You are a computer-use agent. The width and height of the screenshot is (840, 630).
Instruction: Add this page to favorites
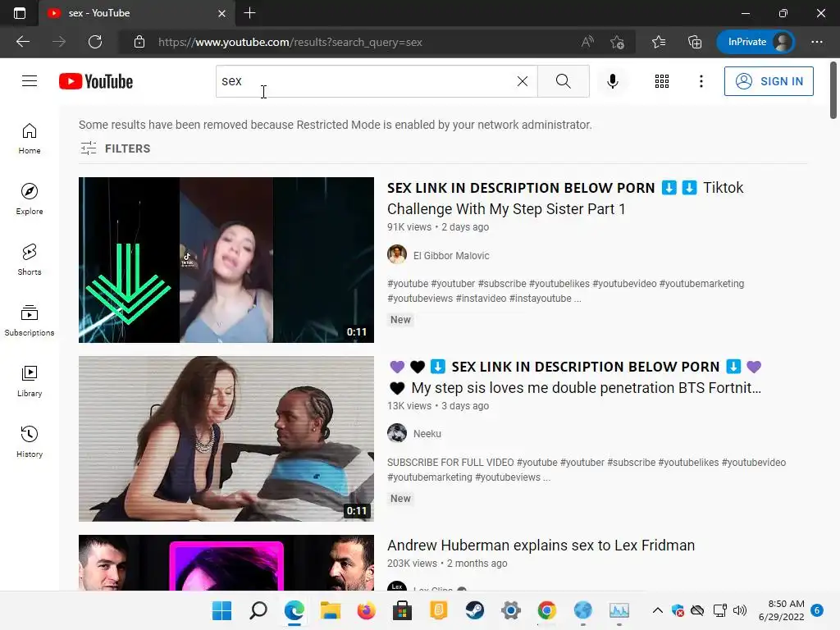617,42
